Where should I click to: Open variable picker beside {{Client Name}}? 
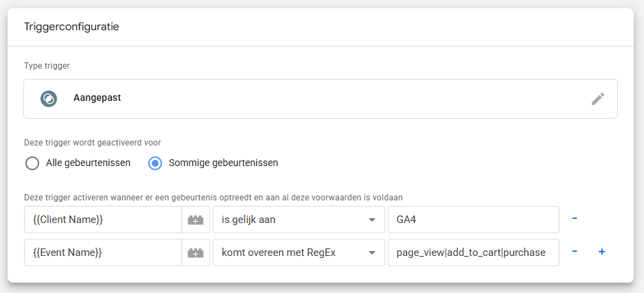(195, 220)
